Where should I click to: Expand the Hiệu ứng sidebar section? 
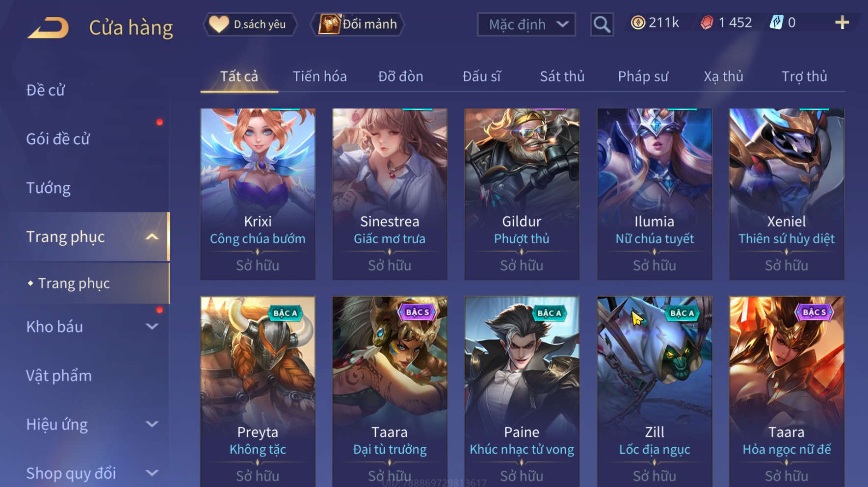coord(152,424)
